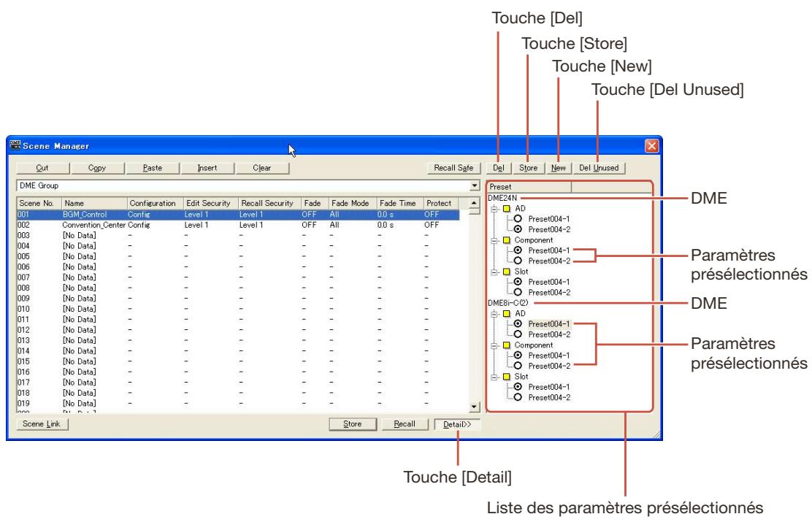Click the Insert button
Viewport: 812px width, 522px height.
(x=207, y=168)
